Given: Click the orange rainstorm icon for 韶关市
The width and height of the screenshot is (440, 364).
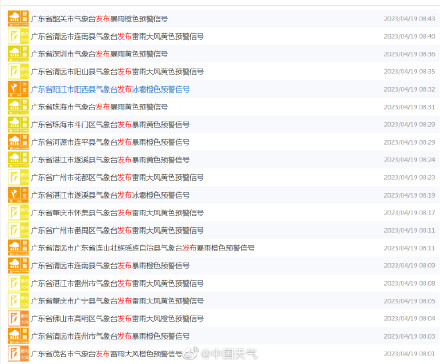Looking at the screenshot, I should 18,18.
